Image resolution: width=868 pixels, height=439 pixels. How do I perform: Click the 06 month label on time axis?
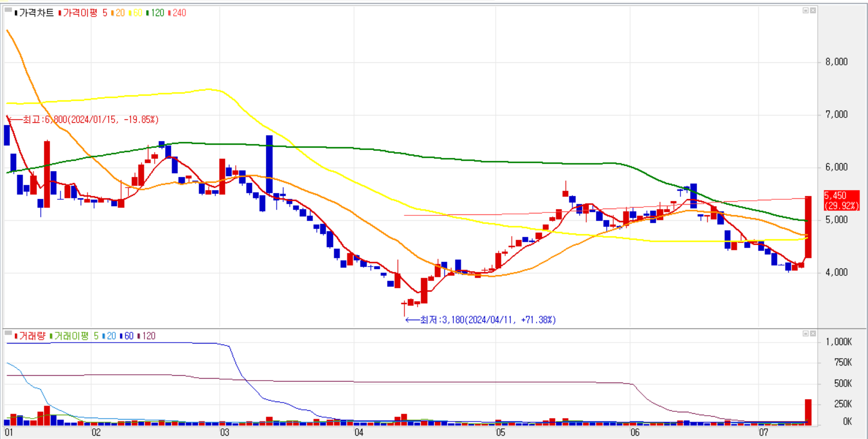635,433
